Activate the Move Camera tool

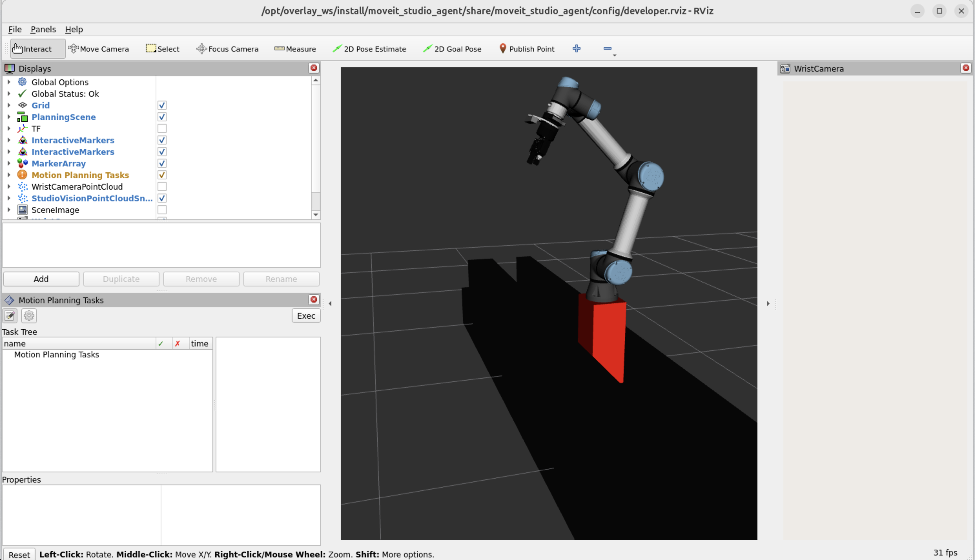[x=98, y=49]
